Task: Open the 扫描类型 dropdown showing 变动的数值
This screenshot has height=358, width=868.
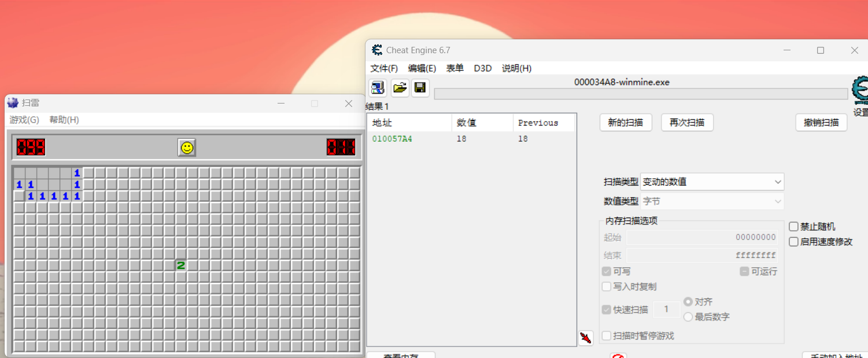Action: (712, 182)
